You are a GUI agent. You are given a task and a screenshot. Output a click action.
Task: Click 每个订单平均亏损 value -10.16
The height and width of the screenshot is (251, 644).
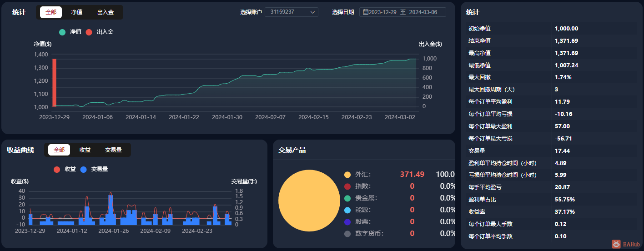coord(563,114)
